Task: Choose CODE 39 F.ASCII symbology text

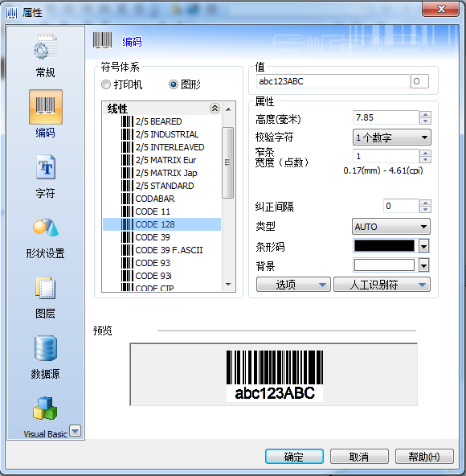Action: [169, 250]
